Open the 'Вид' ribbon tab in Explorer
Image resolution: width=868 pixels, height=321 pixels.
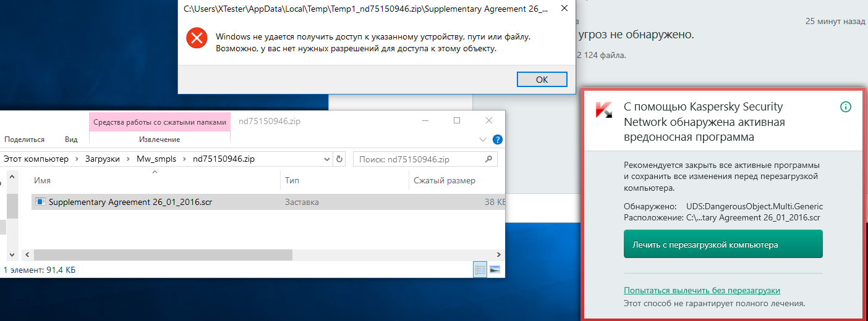coord(71,140)
